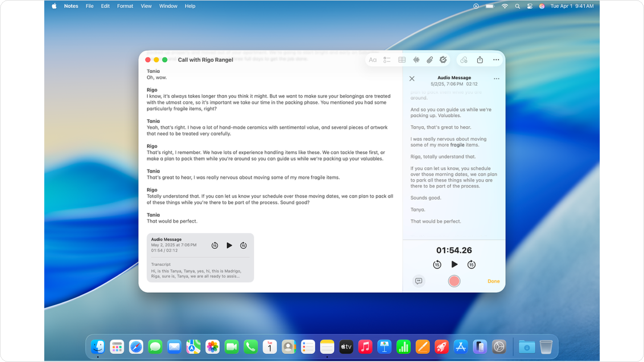This screenshot has width=644, height=362.
Task: Open the text format (Aa) options
Action: coord(373,60)
